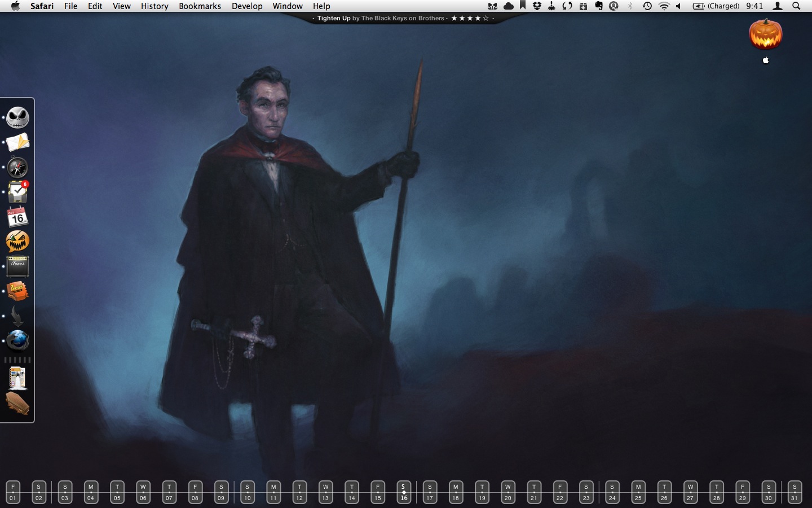This screenshot has height=508, width=812.
Task: Open the battery Charged status menu
Action: 716,6
